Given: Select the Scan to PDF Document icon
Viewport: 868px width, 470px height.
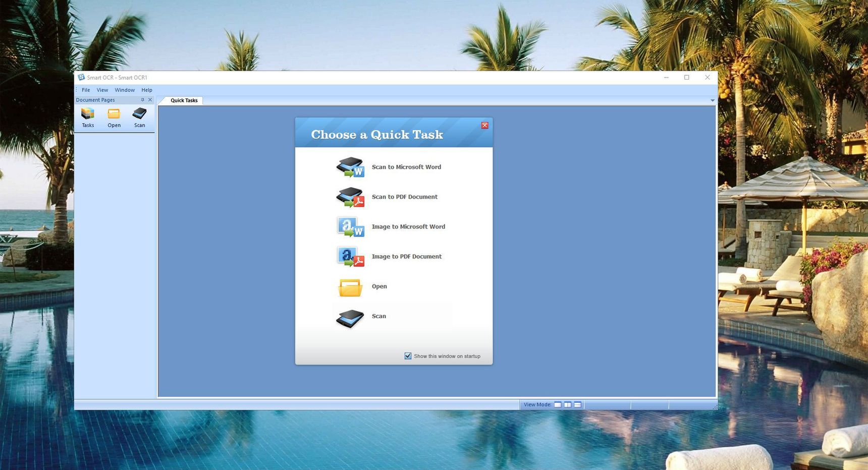Looking at the screenshot, I should (350, 197).
